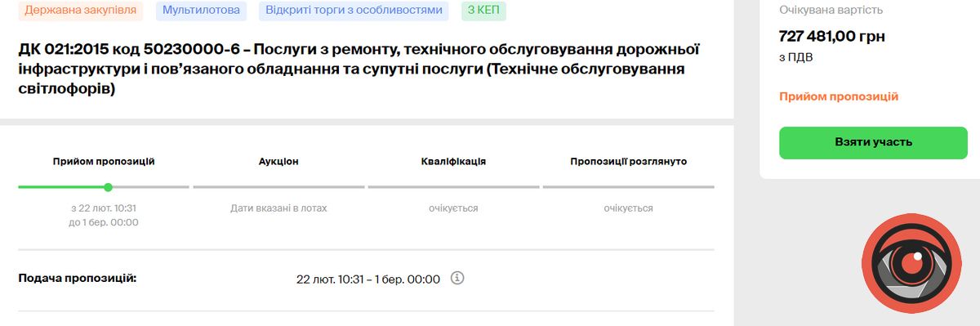Viewport: 980px width, 326px height.
Task: Click the 'Подача пропозицій:' label
Action: click(77, 279)
